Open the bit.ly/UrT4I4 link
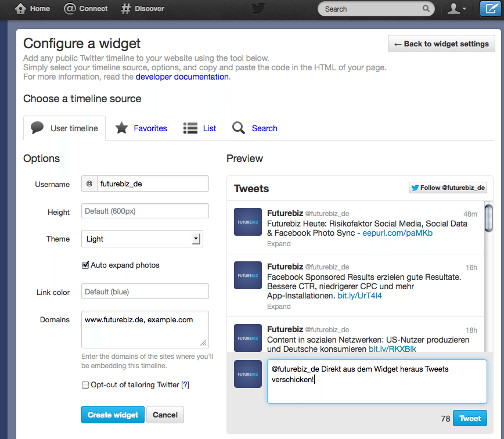This screenshot has width=504, height=439. 359,296
